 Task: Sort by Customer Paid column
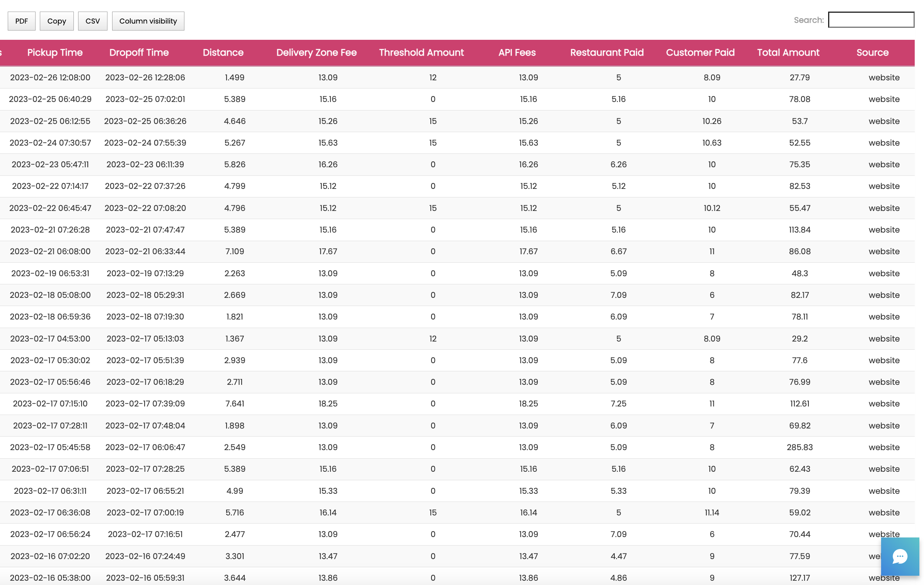point(700,53)
